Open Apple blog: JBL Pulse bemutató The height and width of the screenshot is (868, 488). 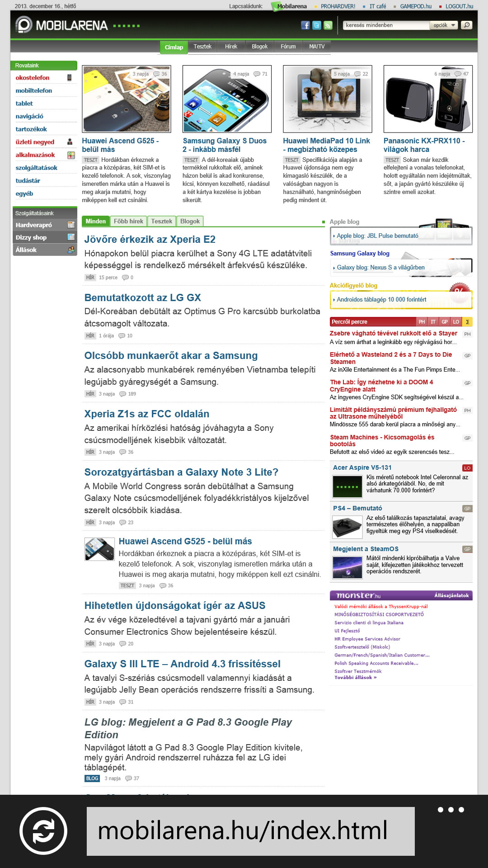tap(377, 236)
